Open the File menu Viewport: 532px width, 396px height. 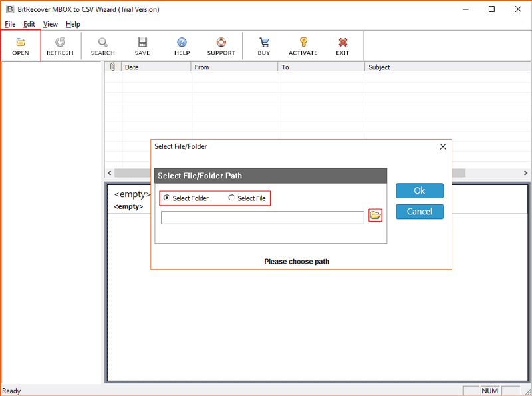click(x=10, y=24)
